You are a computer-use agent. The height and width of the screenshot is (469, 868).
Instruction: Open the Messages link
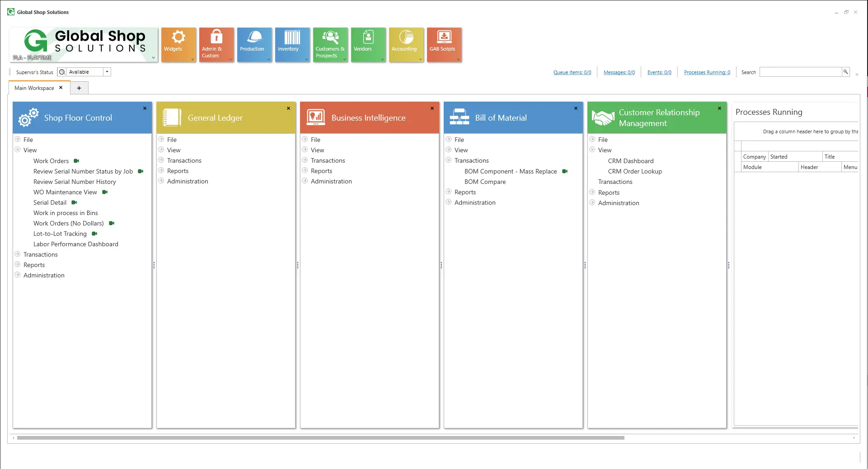(619, 72)
